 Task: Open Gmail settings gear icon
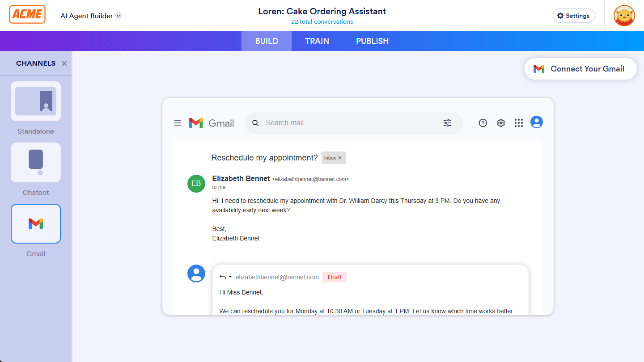501,123
